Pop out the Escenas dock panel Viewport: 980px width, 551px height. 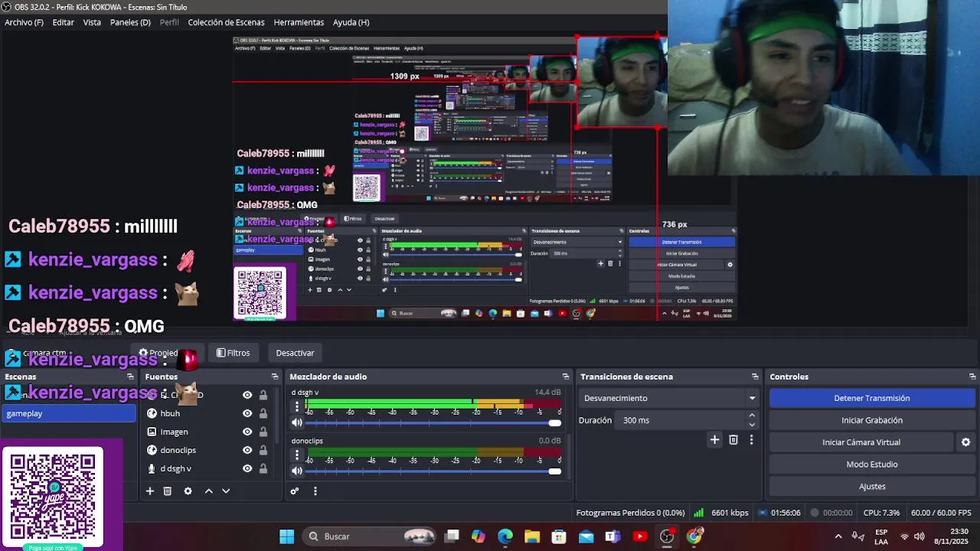[x=130, y=377]
